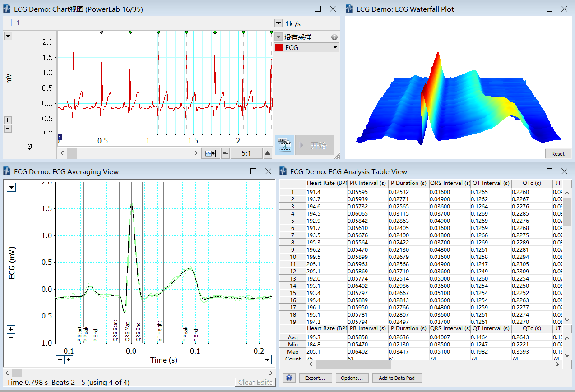Screen dimensions: 575x392
Task: Open help in ECG Analysis Table View
Action: [289, 378]
